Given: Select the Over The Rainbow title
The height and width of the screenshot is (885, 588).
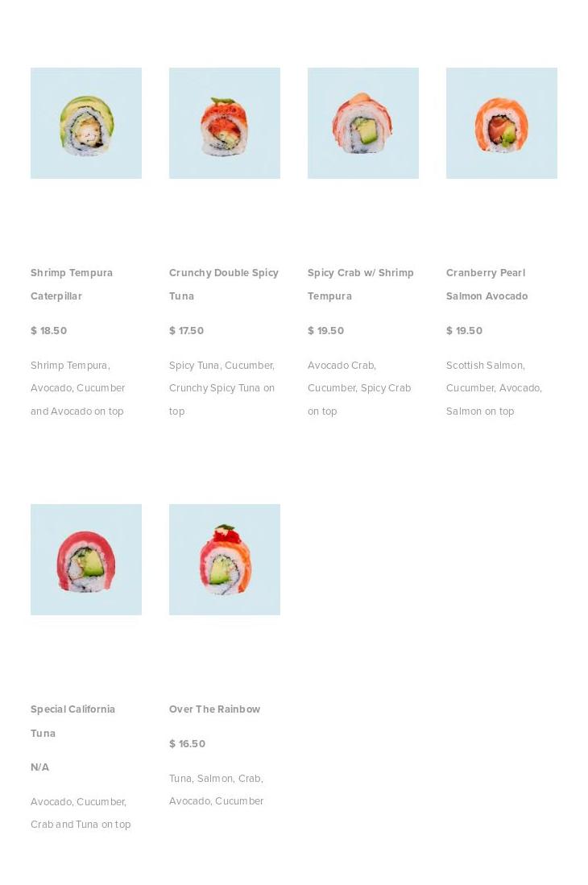Looking at the screenshot, I should 214,709.
